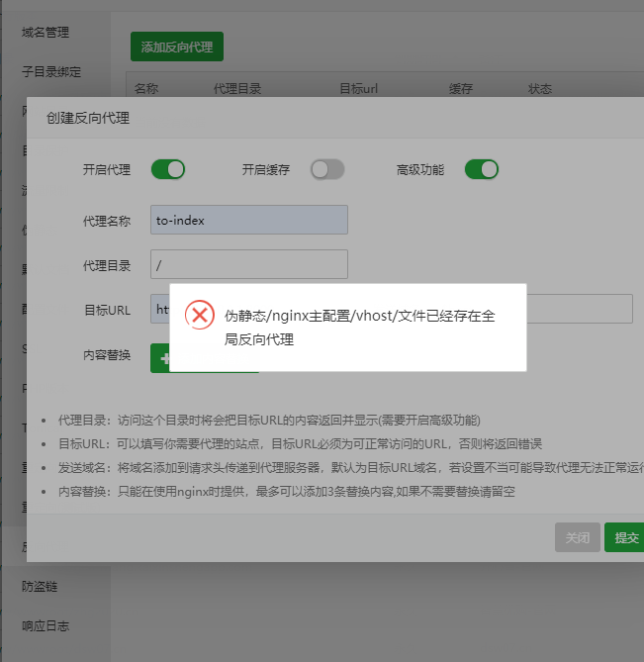The height and width of the screenshot is (662, 644).
Task: Turn off the 高级功能 switch
Action: click(x=482, y=170)
